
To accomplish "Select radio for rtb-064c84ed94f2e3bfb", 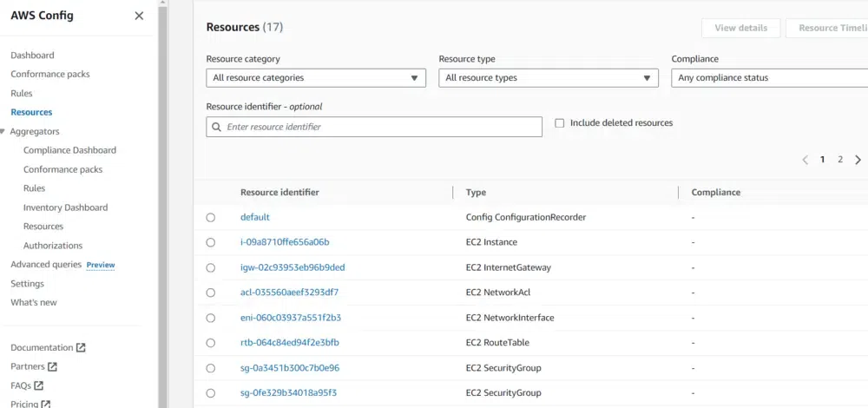I will tap(210, 343).
